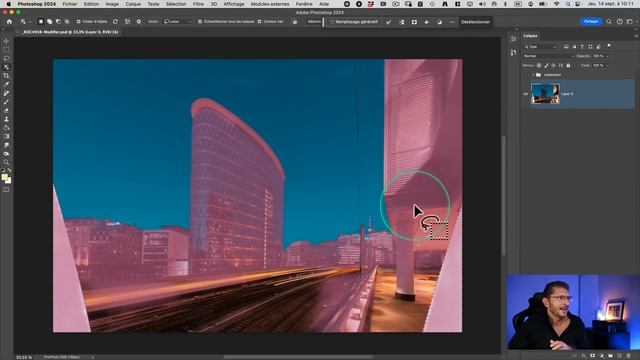
Task: Expand the traitement layer group
Action: coord(533,75)
